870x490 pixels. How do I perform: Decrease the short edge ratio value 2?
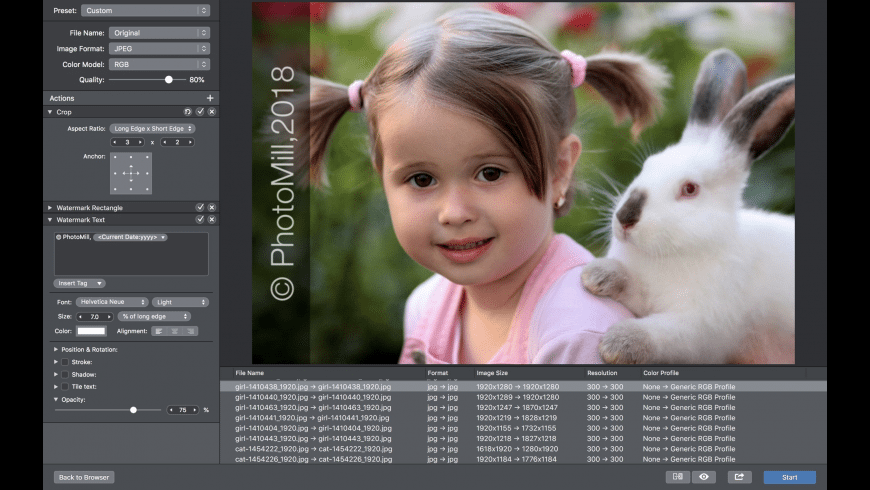coord(165,142)
